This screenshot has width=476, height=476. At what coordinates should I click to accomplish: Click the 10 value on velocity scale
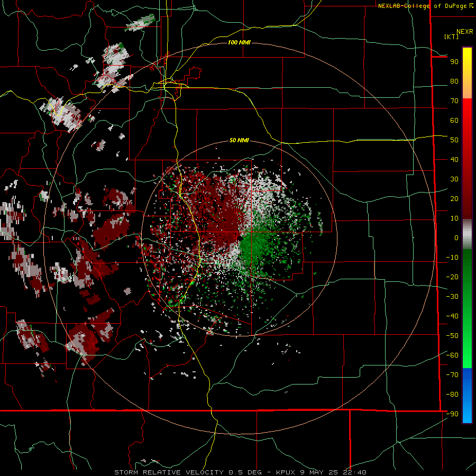point(454,218)
